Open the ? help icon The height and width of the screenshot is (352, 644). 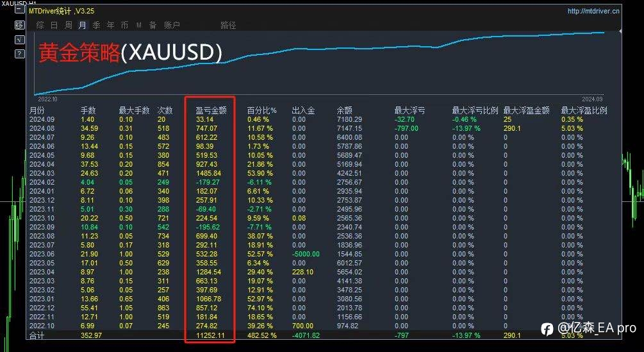tap(20, 54)
